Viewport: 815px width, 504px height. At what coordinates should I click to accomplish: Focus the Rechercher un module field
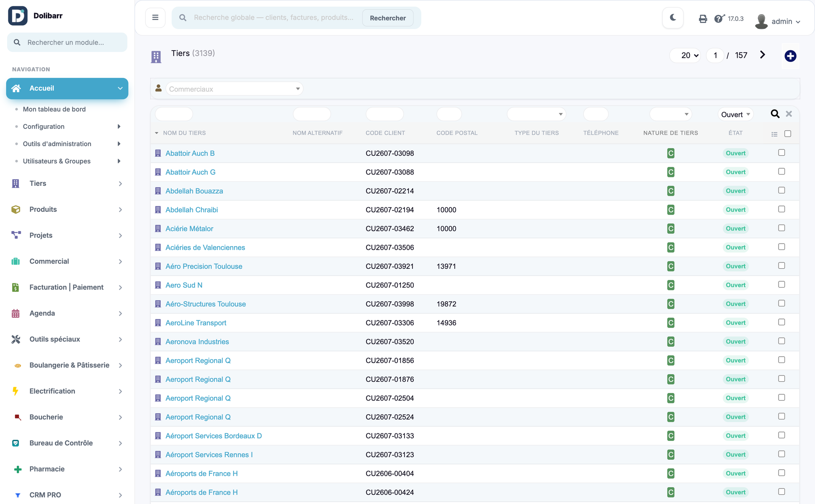(x=67, y=42)
